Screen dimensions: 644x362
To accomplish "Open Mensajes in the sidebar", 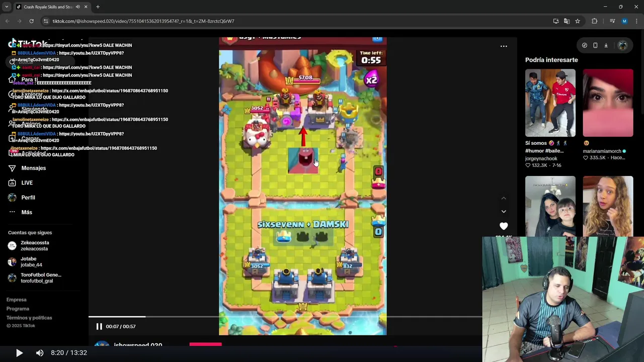I will click(34, 168).
